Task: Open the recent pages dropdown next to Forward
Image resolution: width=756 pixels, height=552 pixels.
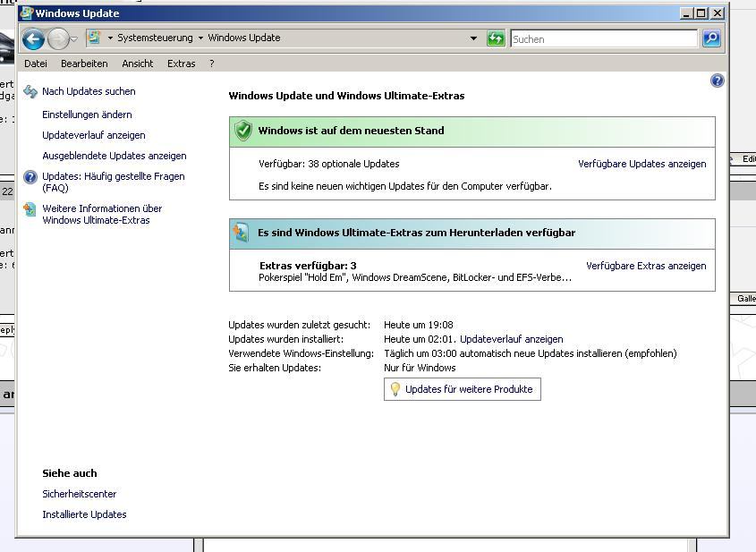Action: [74, 39]
